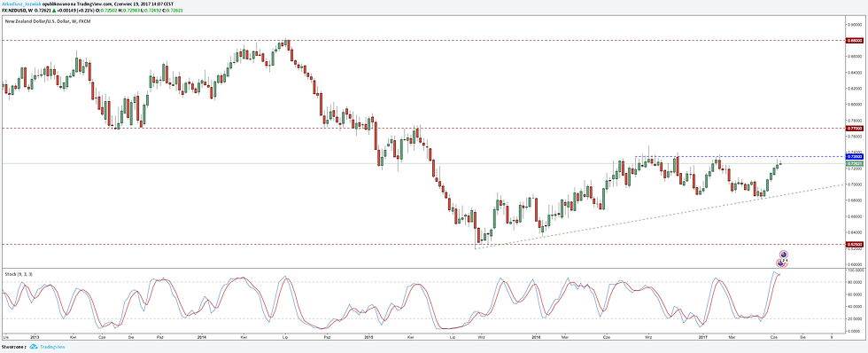This screenshot has height=353, width=868.
Task: Click the 2015 label on the time axis
Action: tap(369, 336)
